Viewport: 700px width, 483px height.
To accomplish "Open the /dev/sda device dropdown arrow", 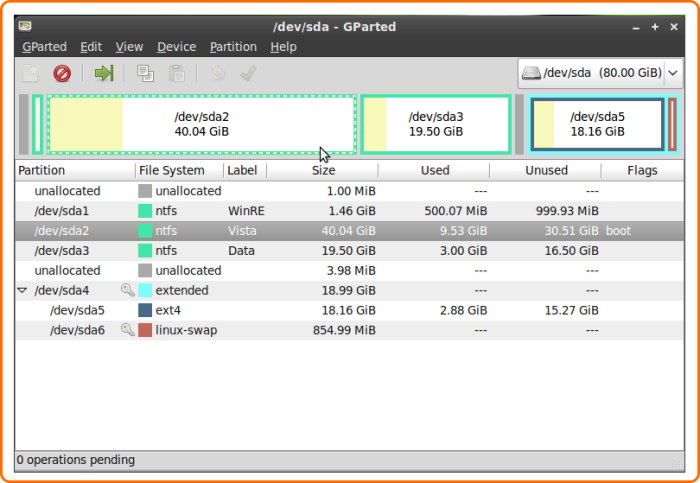I will 673,73.
